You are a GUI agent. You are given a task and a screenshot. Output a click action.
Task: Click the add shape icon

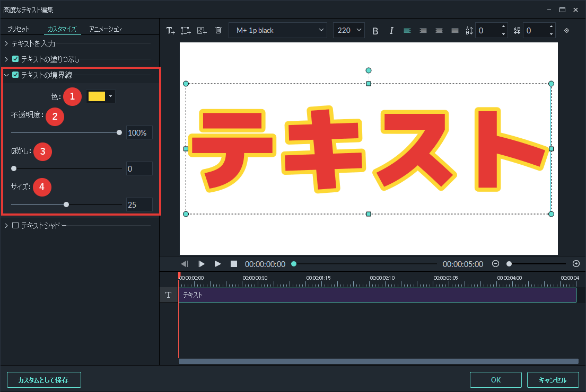click(186, 31)
